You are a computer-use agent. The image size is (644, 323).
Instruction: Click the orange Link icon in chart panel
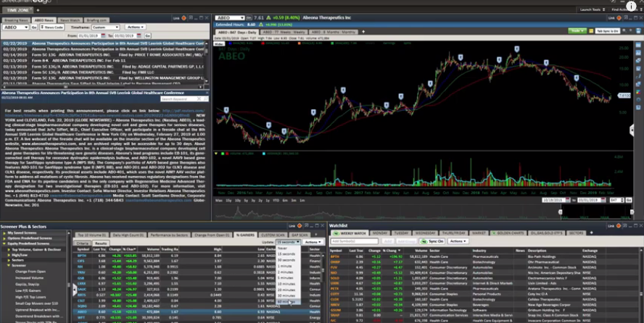click(619, 18)
